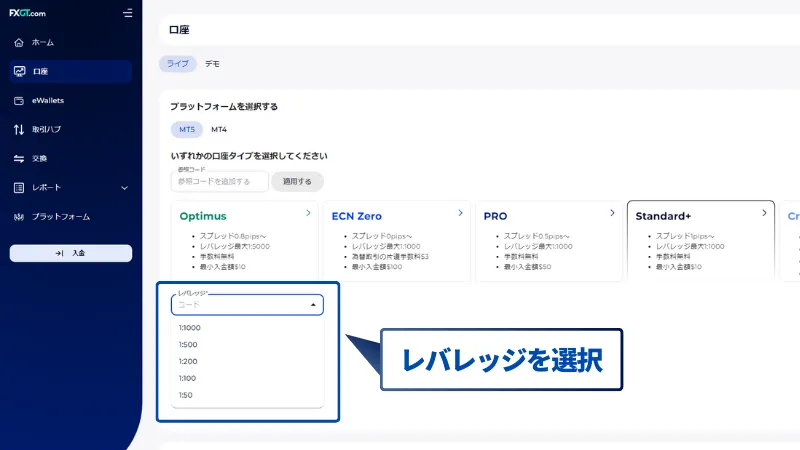Click the 参照コード input field
The width and height of the screenshot is (800, 450).
(x=219, y=182)
